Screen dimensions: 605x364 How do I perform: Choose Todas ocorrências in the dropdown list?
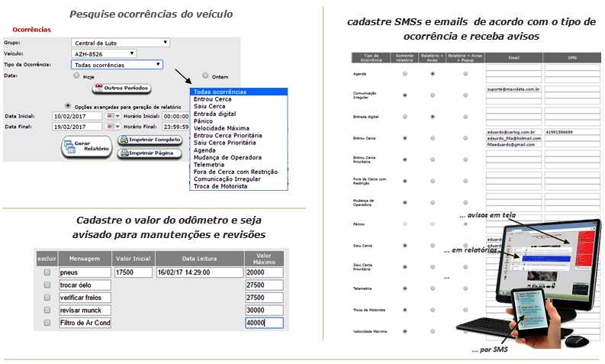(239, 92)
